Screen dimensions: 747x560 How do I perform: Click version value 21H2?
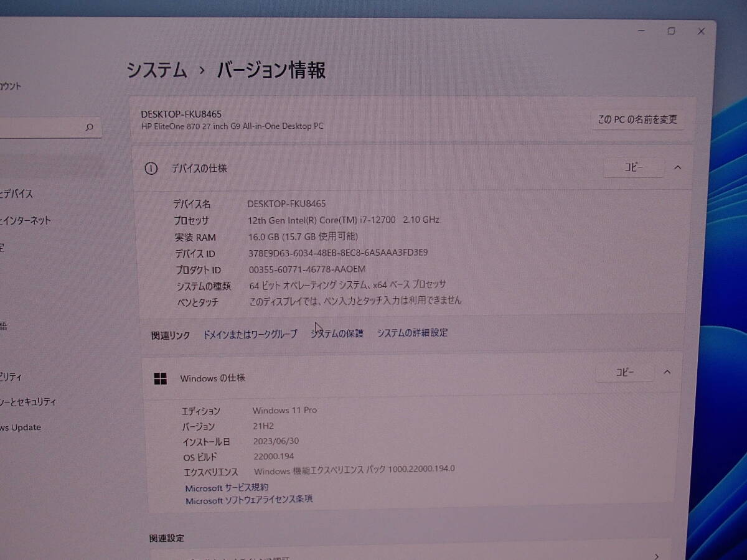[263, 426]
